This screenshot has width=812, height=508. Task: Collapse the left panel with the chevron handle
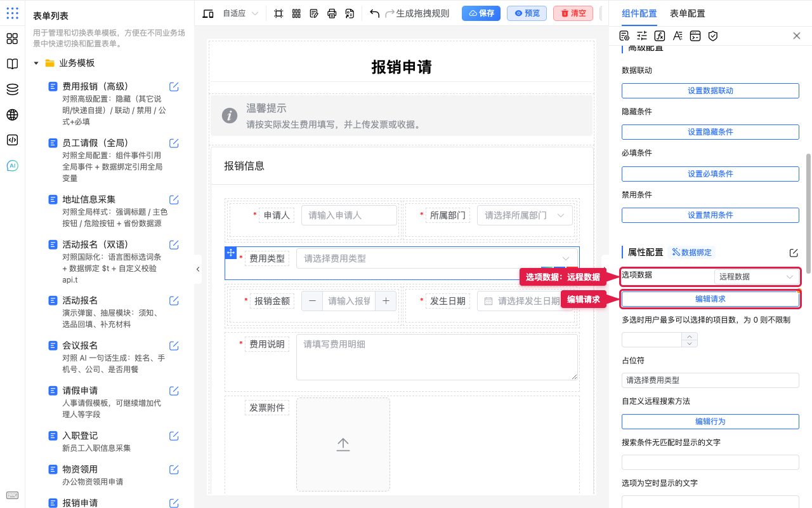coord(197,269)
